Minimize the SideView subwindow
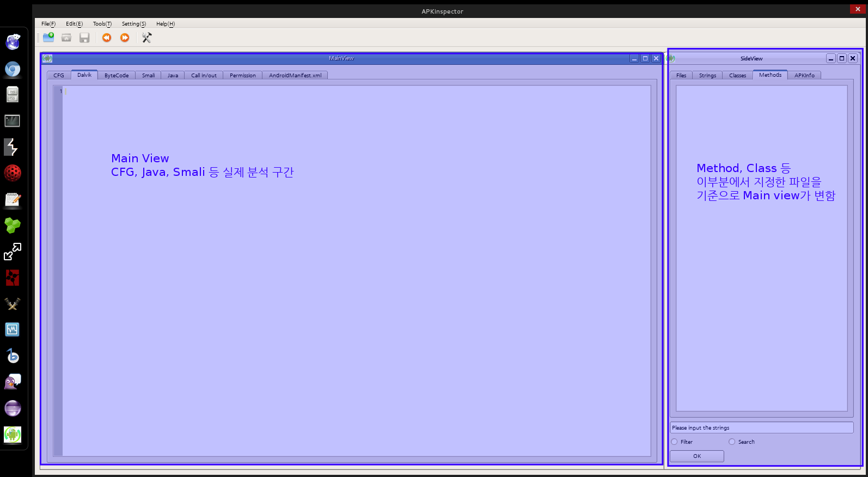Image resolution: width=868 pixels, height=477 pixels. [x=831, y=58]
